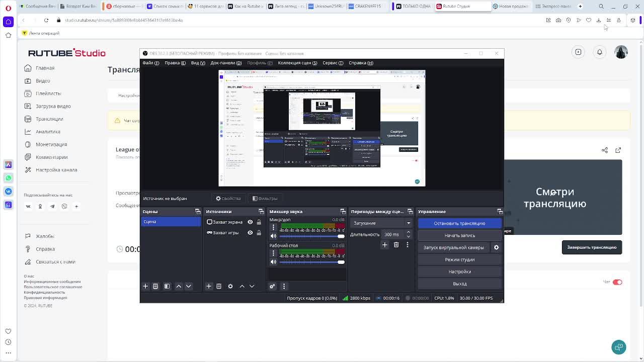Open Режим студии in OBS
Viewport: 644px width, 362px height.
(460, 259)
